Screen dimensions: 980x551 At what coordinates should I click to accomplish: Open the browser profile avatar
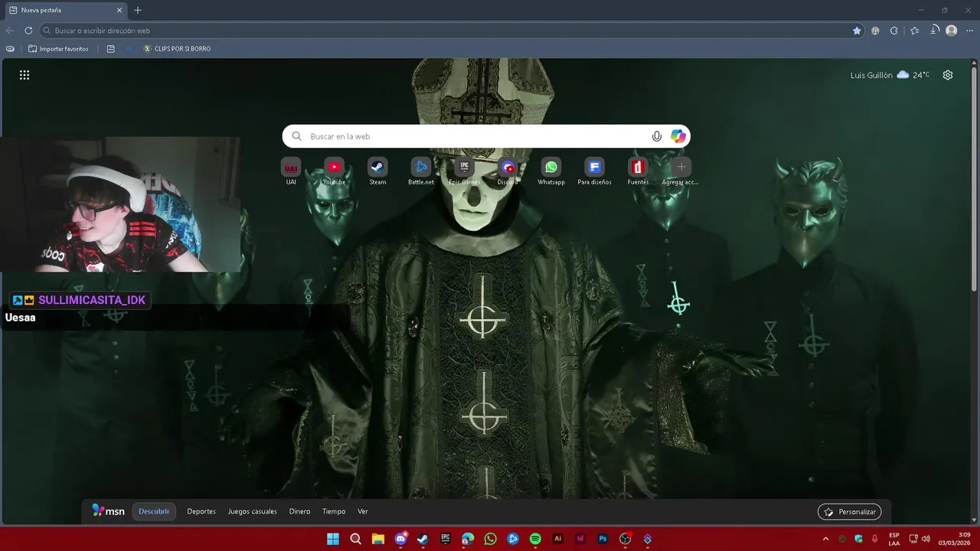point(952,31)
